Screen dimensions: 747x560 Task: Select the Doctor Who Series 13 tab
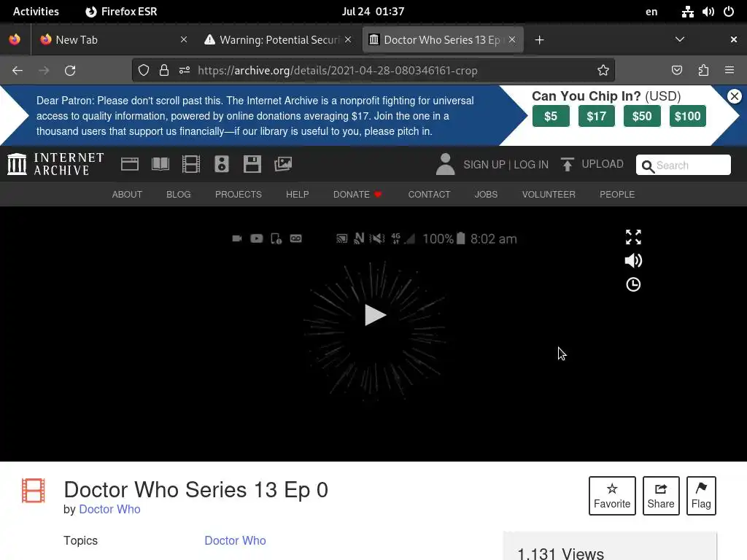[x=443, y=40]
